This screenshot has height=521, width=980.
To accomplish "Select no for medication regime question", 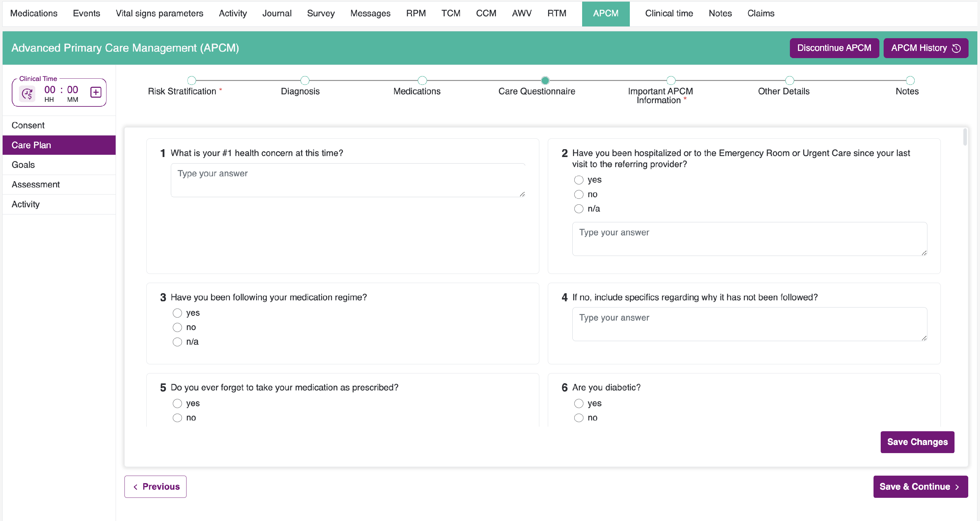I will click(x=177, y=327).
